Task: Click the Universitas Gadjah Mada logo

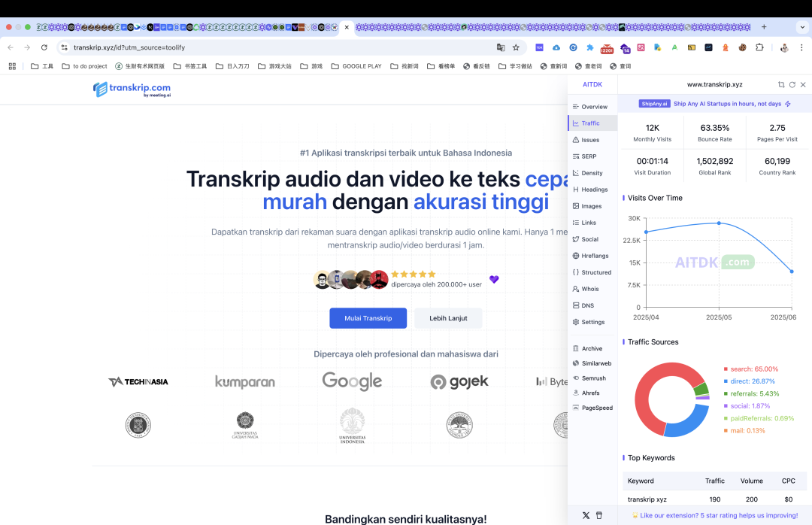Action: (245, 426)
